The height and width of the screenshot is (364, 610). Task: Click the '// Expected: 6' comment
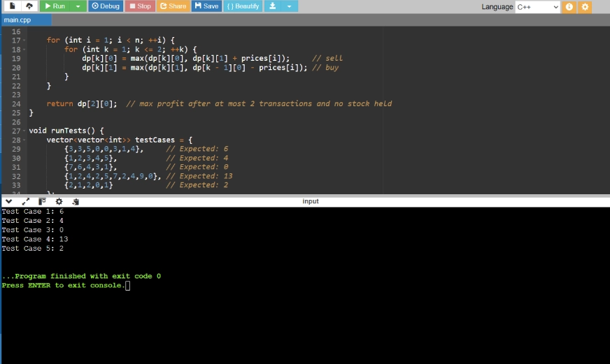pyautogui.click(x=197, y=149)
